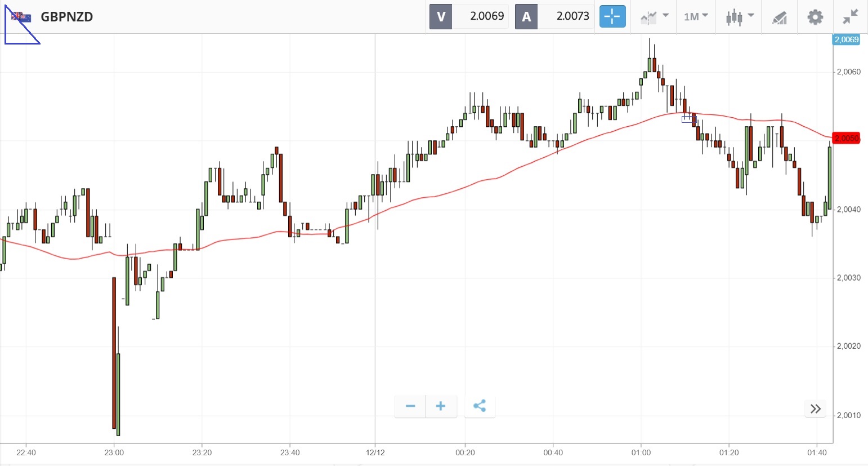
Task: Zoom out the chart with the minus button
Action: (x=410, y=406)
